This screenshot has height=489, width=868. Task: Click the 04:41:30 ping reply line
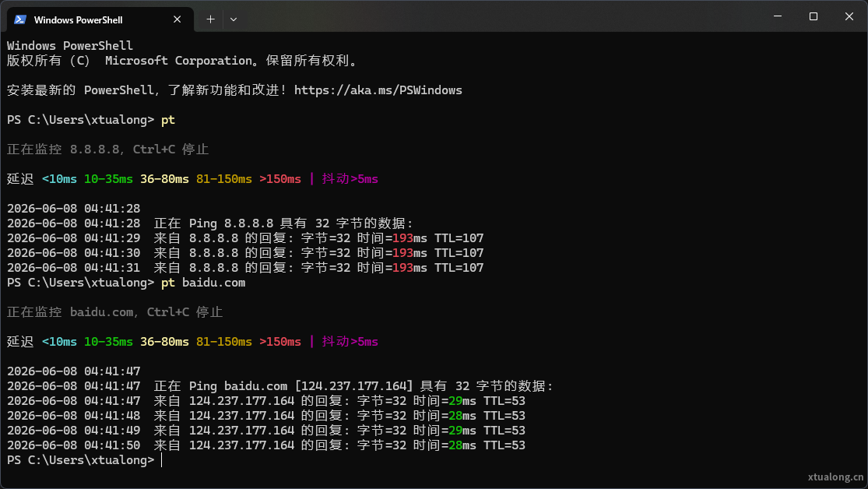click(245, 253)
